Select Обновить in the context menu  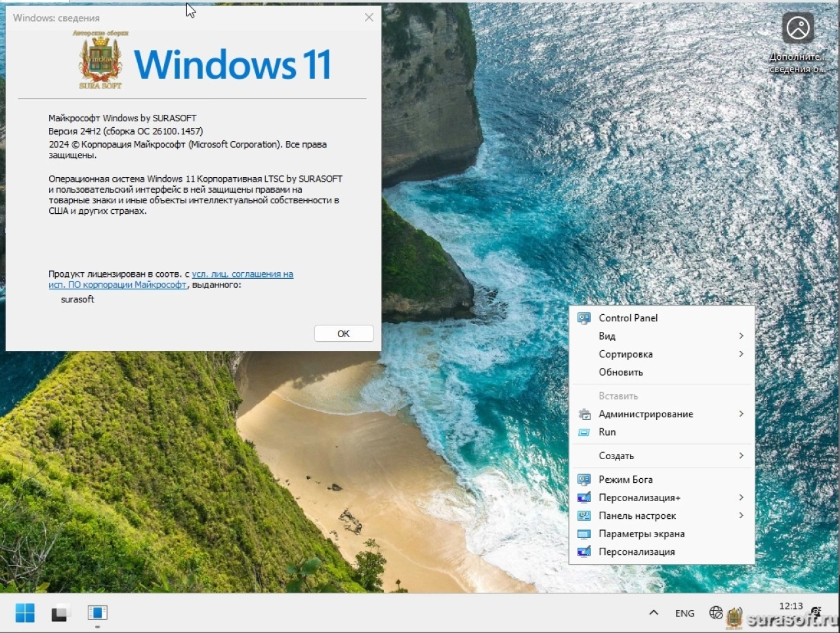coord(661,372)
